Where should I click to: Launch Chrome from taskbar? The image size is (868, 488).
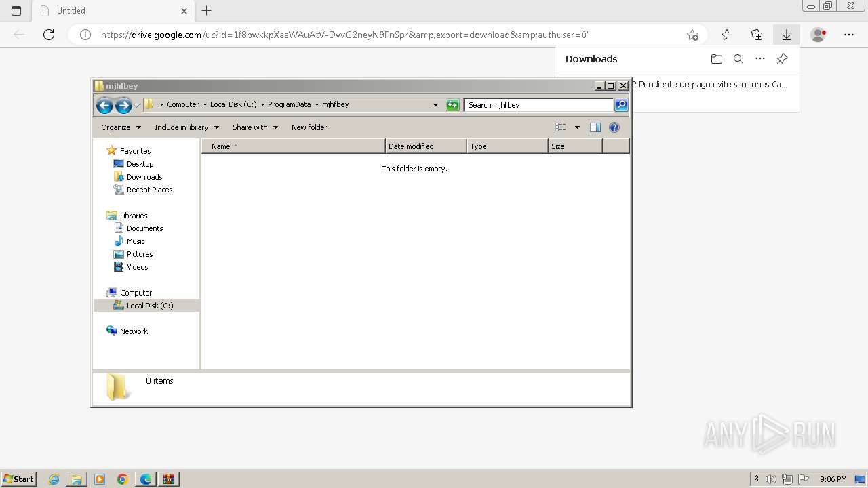click(x=123, y=479)
